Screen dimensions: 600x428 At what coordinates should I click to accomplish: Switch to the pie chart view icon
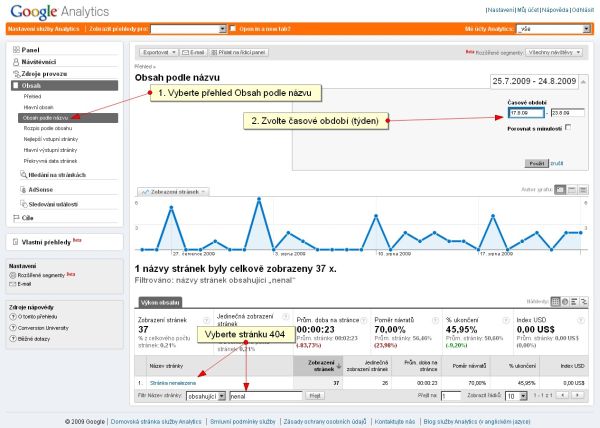tap(565, 302)
